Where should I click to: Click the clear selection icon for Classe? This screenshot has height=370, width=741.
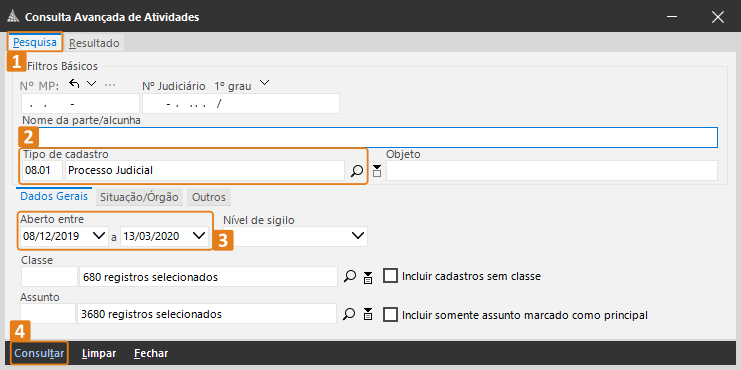coord(368,277)
